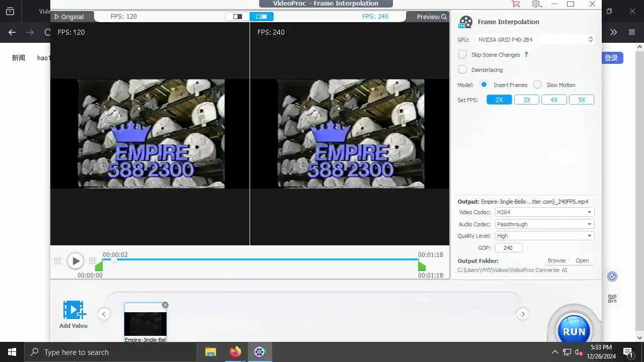This screenshot has width=644, height=362.
Task: Click the blue circular refresh icon at the browser's right edge
Action: point(612,277)
